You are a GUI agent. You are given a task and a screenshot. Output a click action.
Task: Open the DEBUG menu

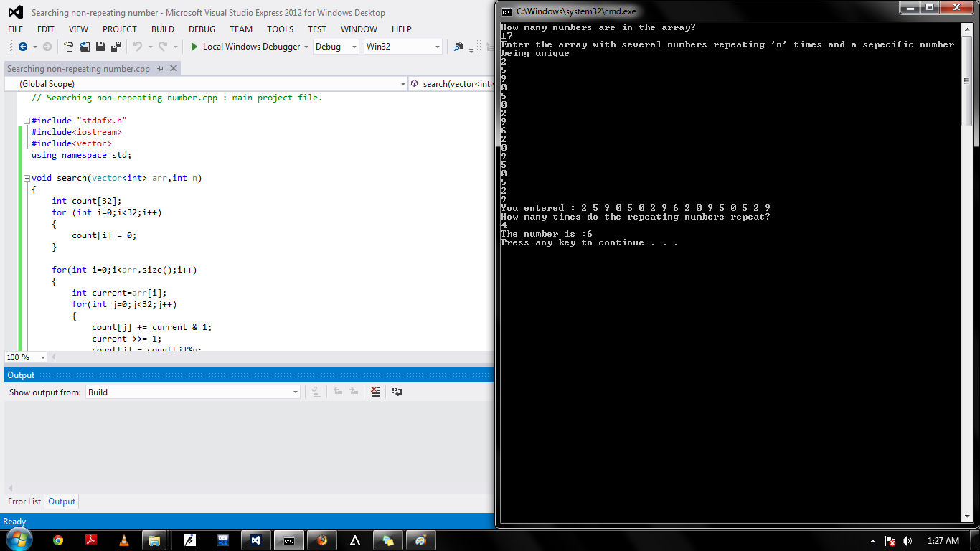coord(202,29)
